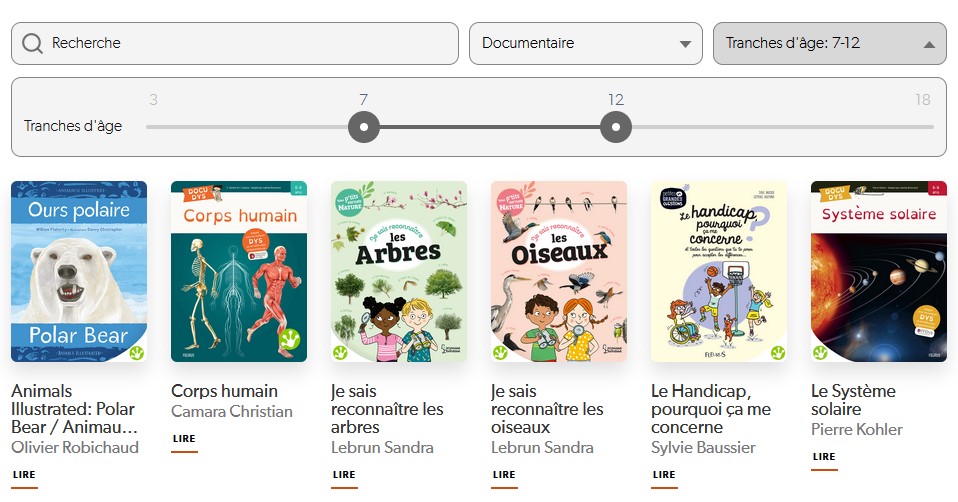The width and height of the screenshot is (958, 502).
Task: Click green frog badge on Système solaire cover
Action: (x=820, y=352)
